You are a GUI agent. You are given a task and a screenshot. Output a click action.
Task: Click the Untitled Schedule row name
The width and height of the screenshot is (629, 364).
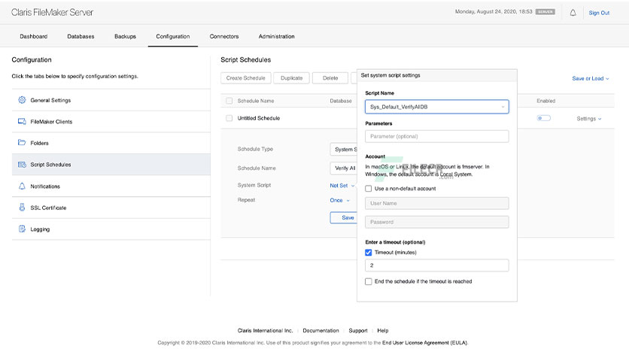pyautogui.click(x=258, y=118)
